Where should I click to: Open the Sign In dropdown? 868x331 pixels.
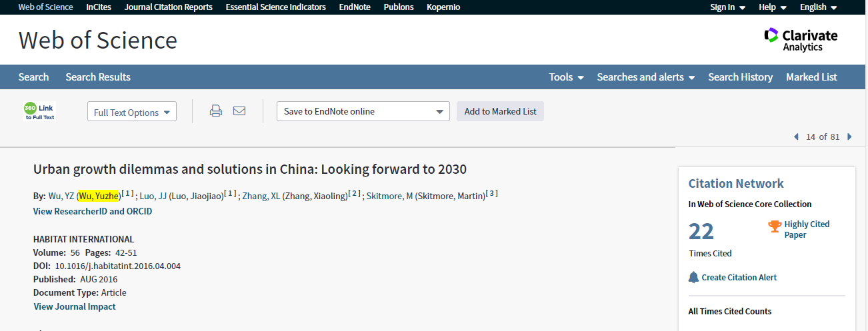(x=727, y=7)
